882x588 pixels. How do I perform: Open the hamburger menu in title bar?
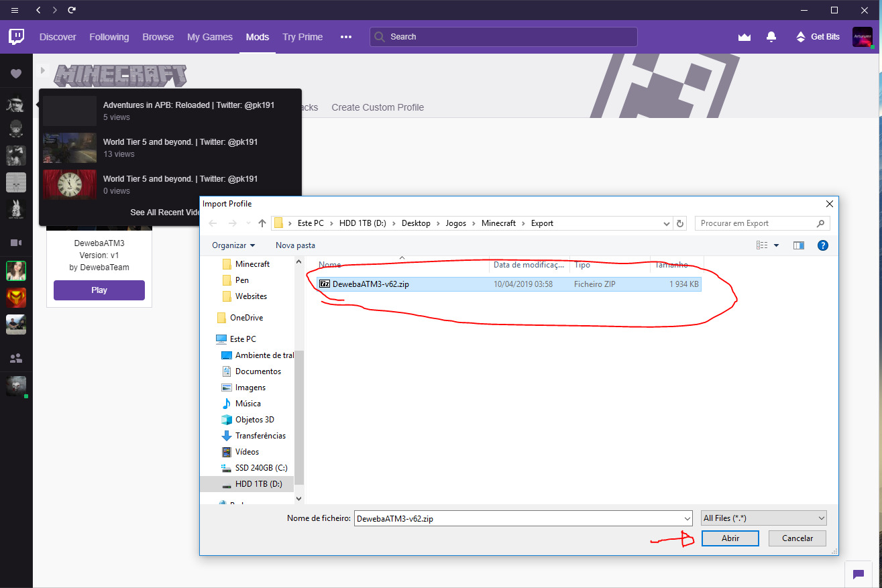[x=15, y=10]
